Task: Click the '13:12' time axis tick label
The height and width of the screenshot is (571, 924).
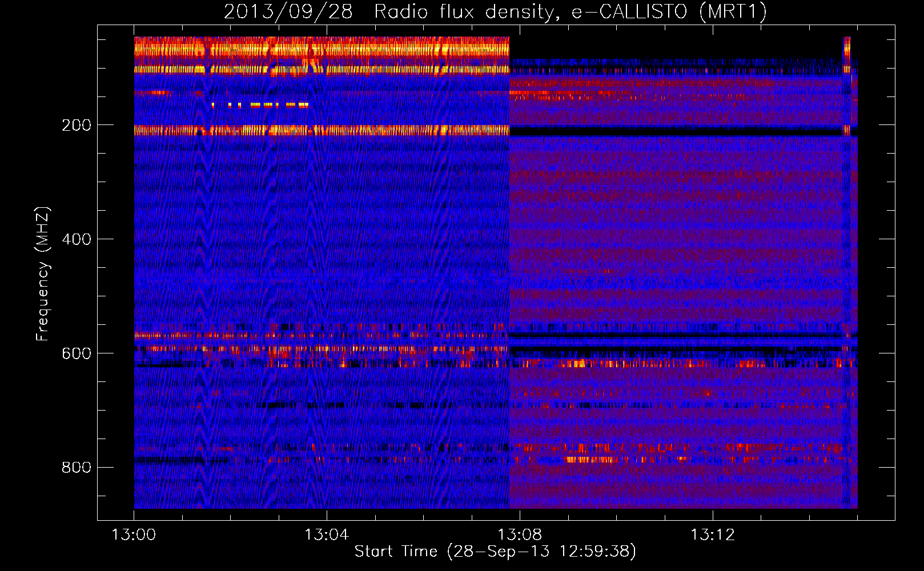Action: 713,535
